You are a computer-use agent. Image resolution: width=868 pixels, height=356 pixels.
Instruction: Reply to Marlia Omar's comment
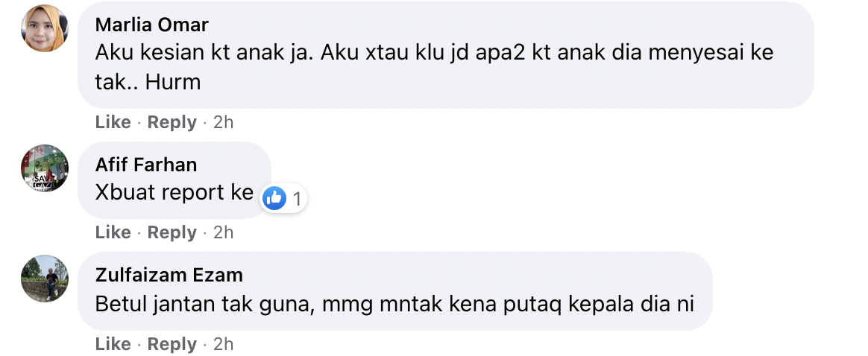point(172,122)
